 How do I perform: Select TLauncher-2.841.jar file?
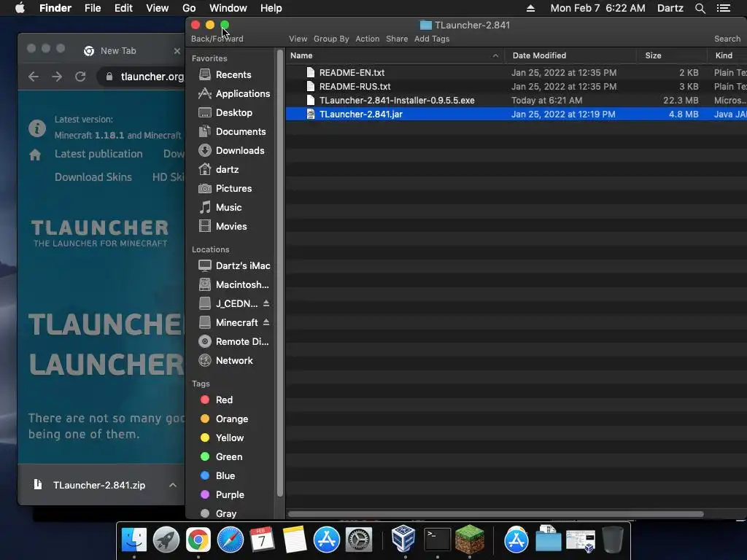[360, 114]
